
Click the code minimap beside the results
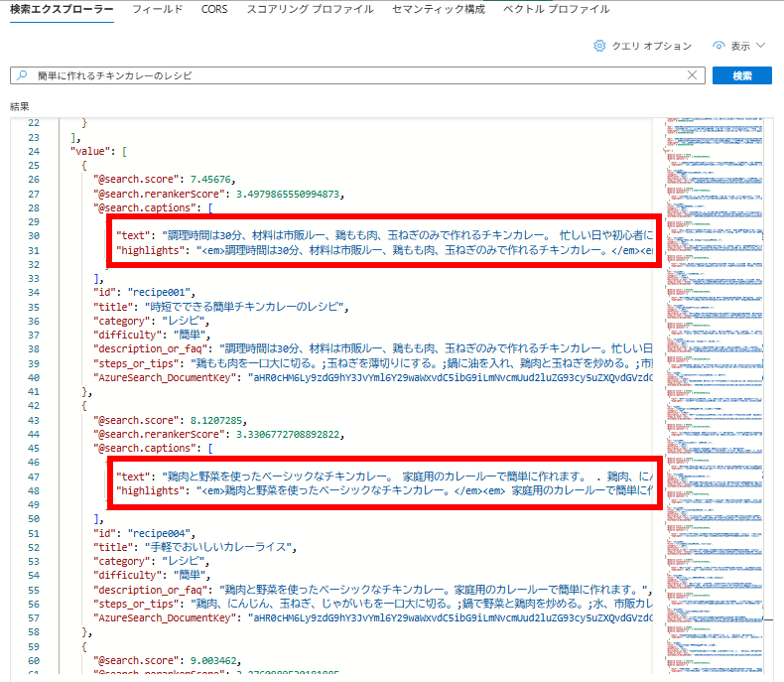coord(713,397)
